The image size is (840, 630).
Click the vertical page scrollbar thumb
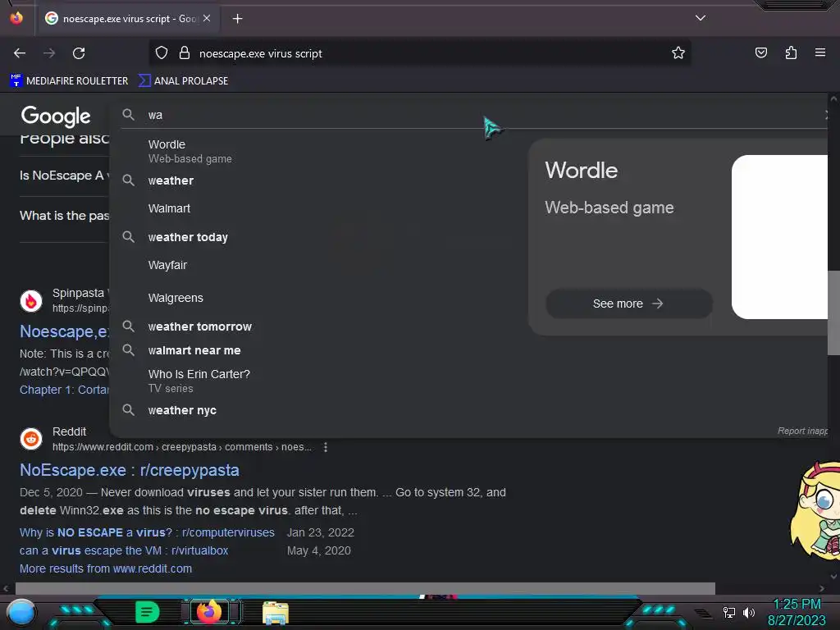coord(833,313)
